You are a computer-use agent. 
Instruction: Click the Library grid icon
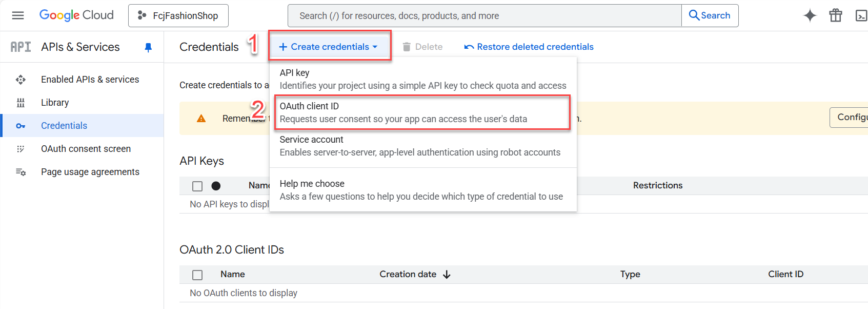(21, 103)
